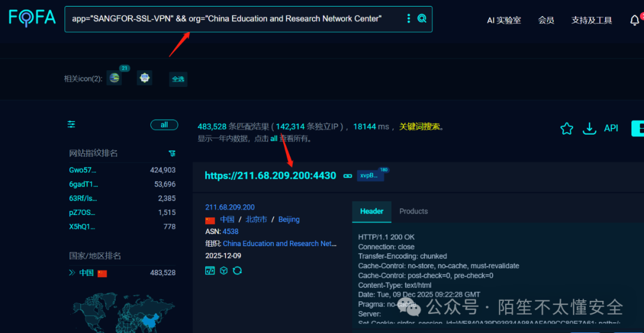Click the 网站指纹排名 heading
This screenshot has height=333, width=644.
pos(93,153)
